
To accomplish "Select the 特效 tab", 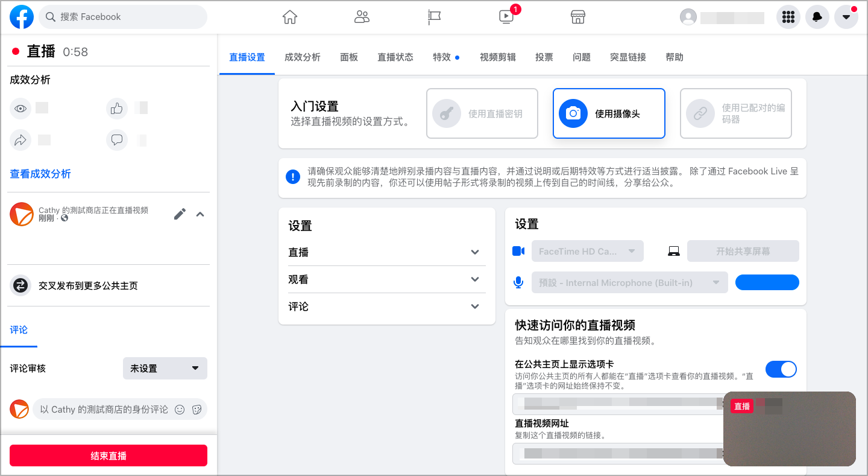I will tap(445, 57).
